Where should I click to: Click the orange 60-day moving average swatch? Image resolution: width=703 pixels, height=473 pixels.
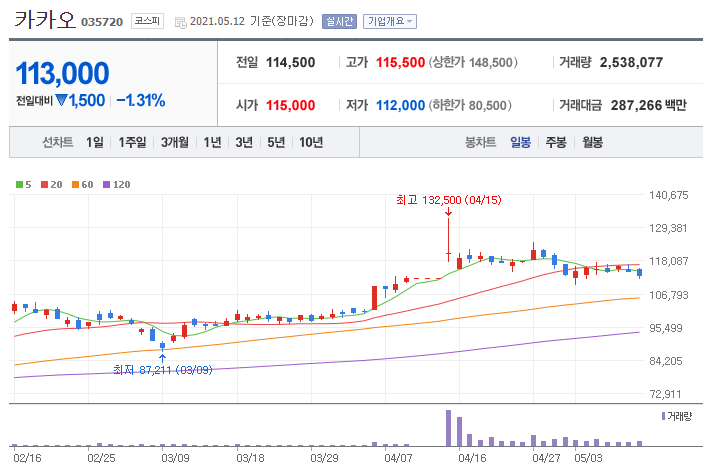(x=75, y=184)
